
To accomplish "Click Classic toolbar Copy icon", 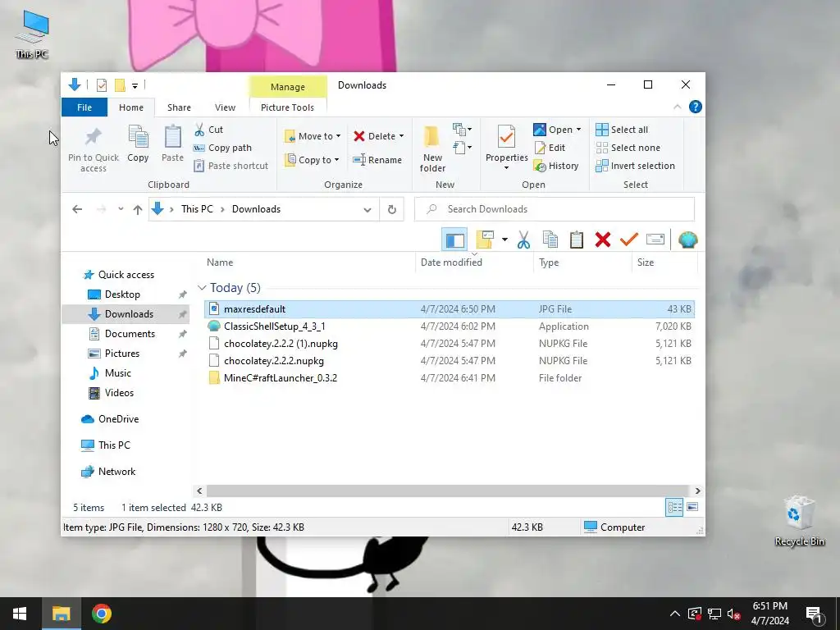I will [550, 240].
